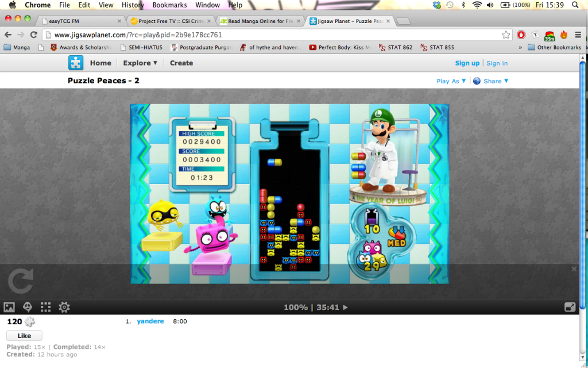Open STAT 855 bookmark
The image size is (588, 368).
[x=437, y=47]
